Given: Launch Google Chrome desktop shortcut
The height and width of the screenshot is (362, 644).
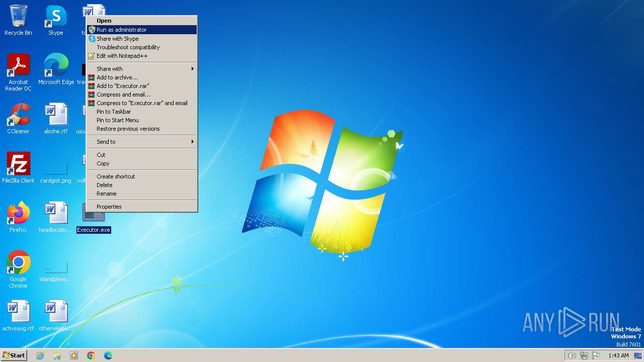Looking at the screenshot, I should tap(18, 269).
